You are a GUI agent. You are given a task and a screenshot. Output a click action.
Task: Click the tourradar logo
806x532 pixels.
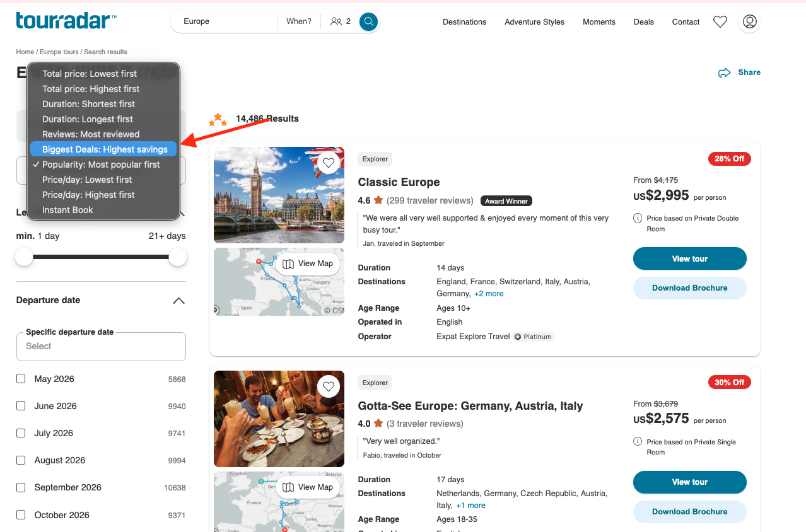point(66,21)
